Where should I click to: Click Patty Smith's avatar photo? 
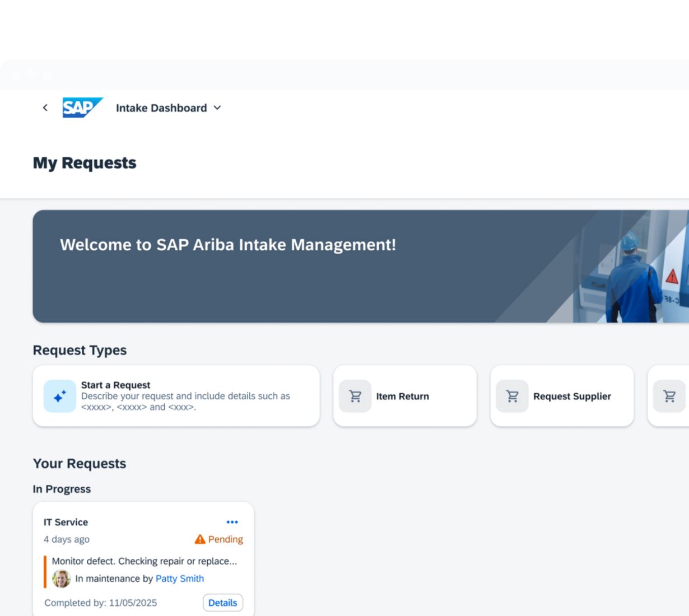coord(61,578)
